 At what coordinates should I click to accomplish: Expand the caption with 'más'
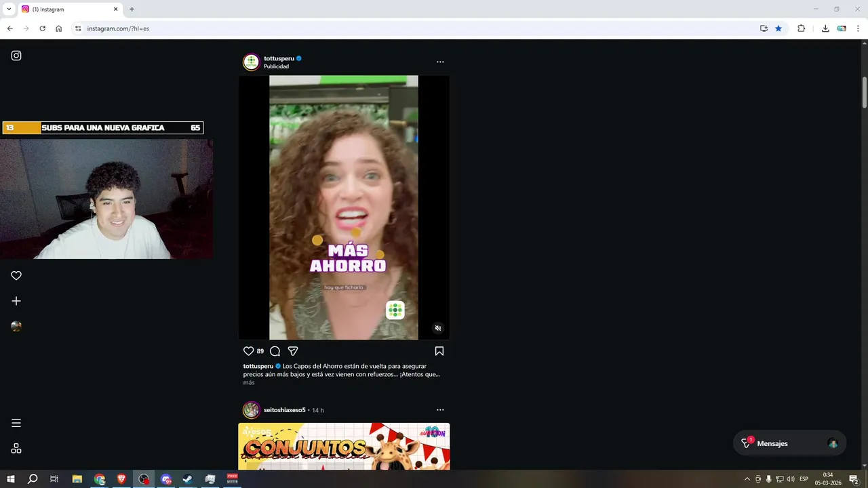249,382
